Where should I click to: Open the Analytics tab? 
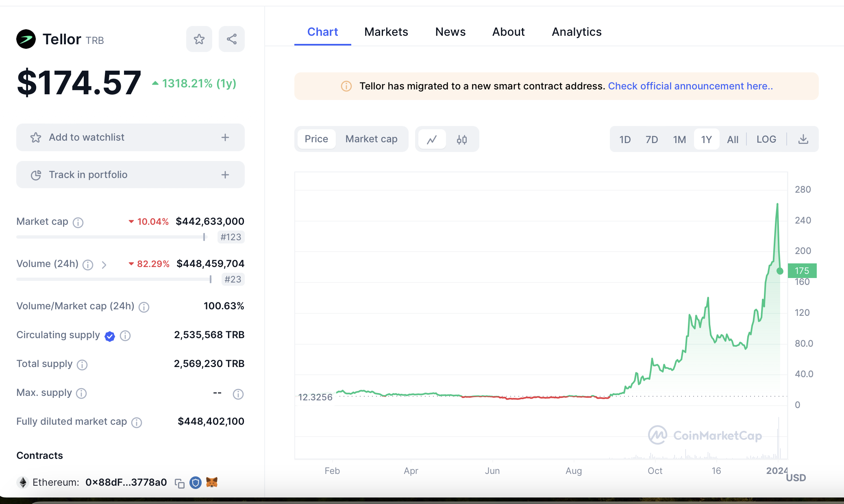[576, 32]
